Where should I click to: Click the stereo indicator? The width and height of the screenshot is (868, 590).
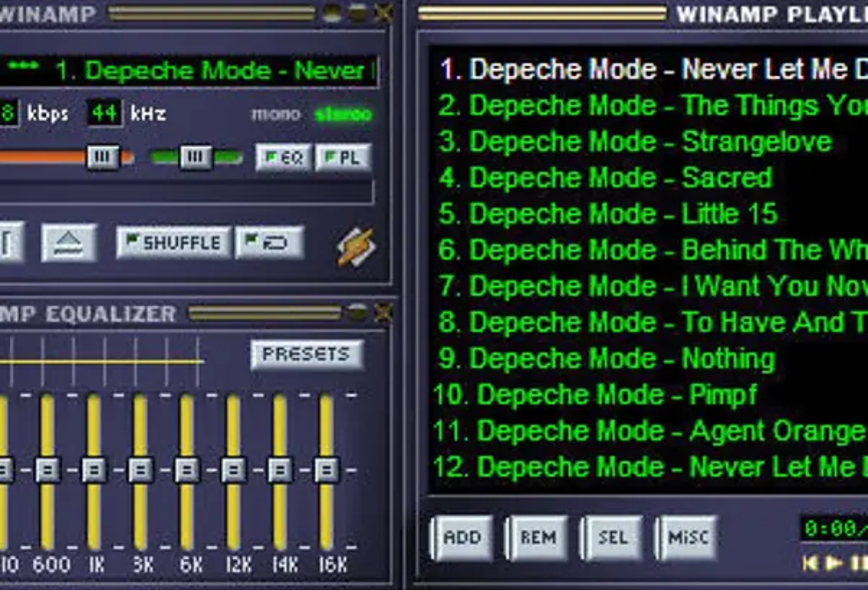pyautogui.click(x=343, y=115)
